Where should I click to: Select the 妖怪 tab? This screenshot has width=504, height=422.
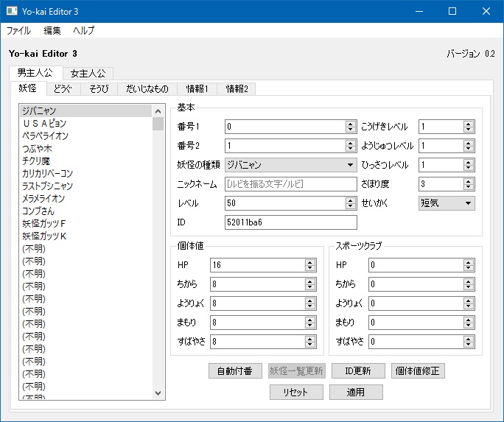[28, 88]
